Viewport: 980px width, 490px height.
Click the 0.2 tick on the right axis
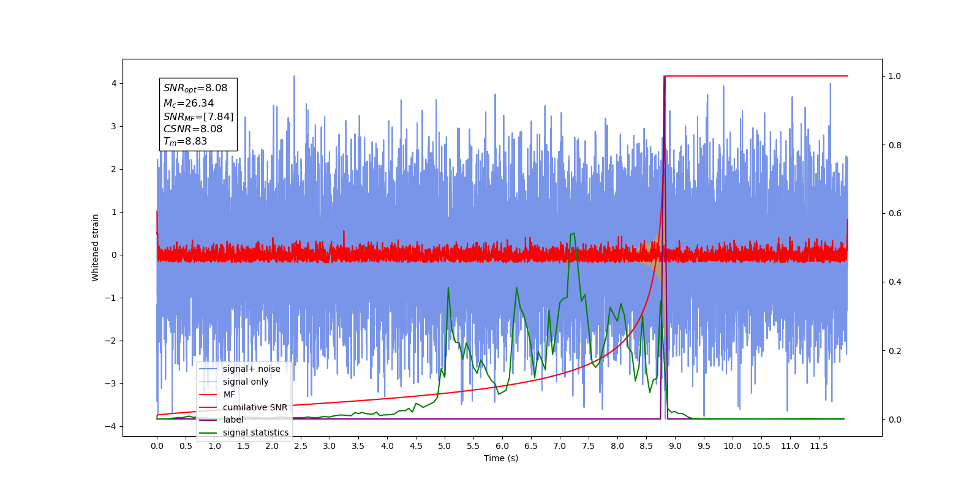point(895,351)
